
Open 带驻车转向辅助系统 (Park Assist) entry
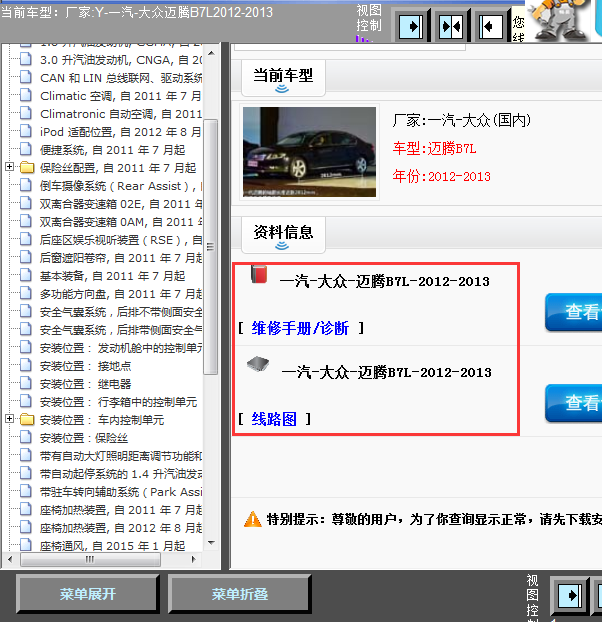coord(121,492)
